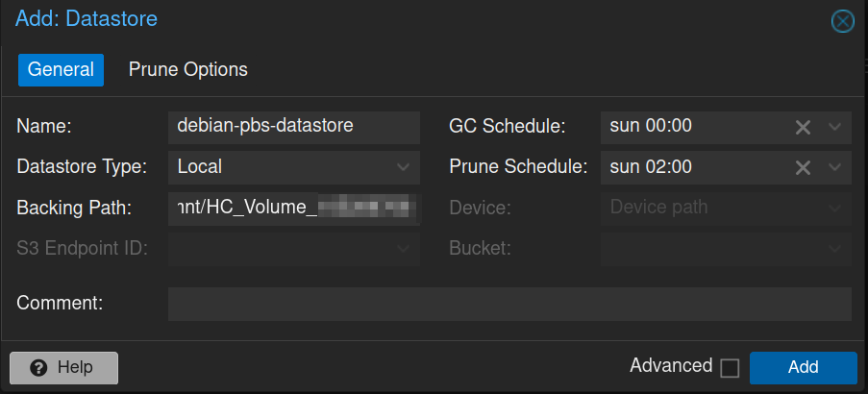868x394 pixels.
Task: Click the Add button
Action: pyautogui.click(x=803, y=367)
